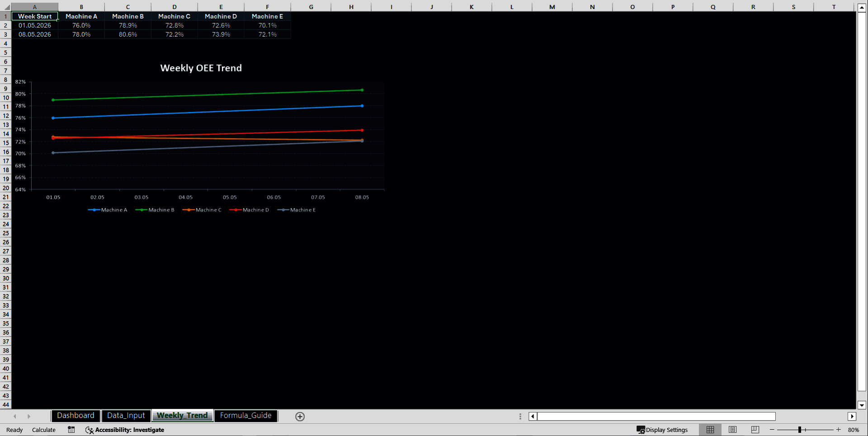This screenshot has width=868, height=436.
Task: Select the cell showing 73.9%
Action: point(221,34)
